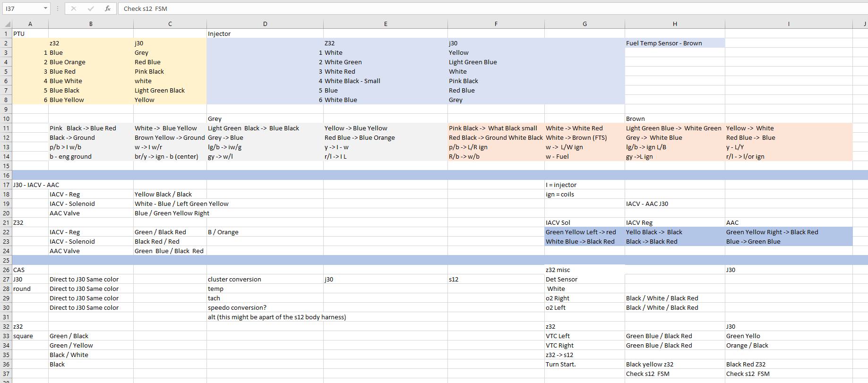Click the VTC Left cell

584,336
